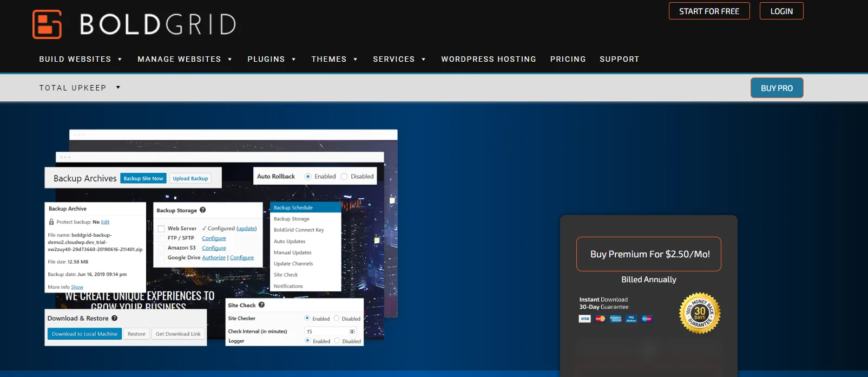868x377 pixels.
Task: Click the help icon beside Site Check
Action: tap(261, 305)
